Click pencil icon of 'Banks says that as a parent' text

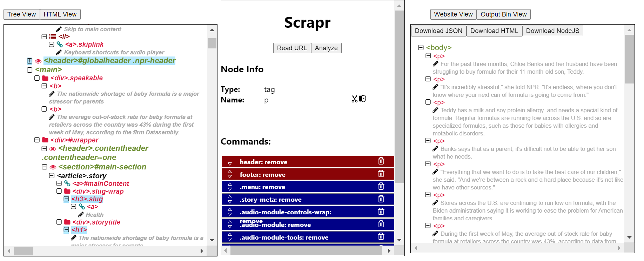click(x=436, y=149)
